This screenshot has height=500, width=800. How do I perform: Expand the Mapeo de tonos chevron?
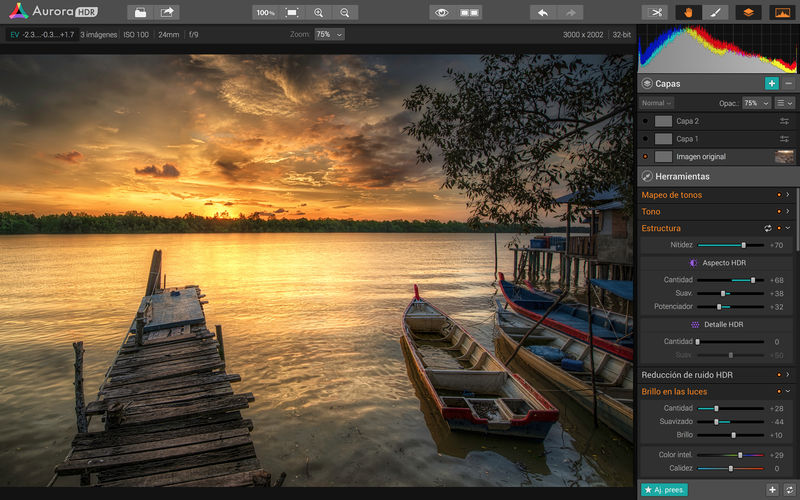[x=788, y=195]
